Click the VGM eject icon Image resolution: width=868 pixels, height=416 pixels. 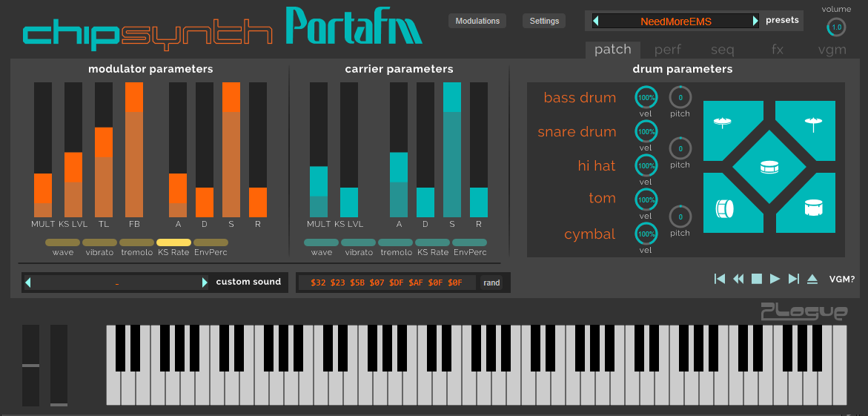point(812,279)
